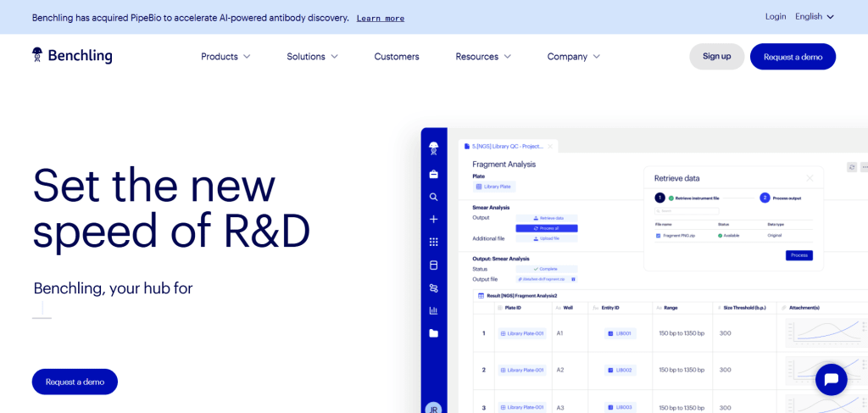Open the briefcase Projects icon in sidebar

point(433,175)
